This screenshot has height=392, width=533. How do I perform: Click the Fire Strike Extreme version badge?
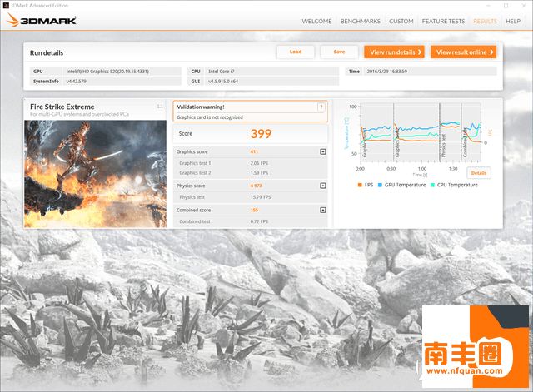(x=160, y=107)
